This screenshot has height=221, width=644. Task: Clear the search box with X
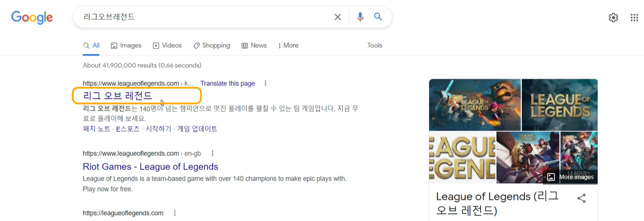338,17
